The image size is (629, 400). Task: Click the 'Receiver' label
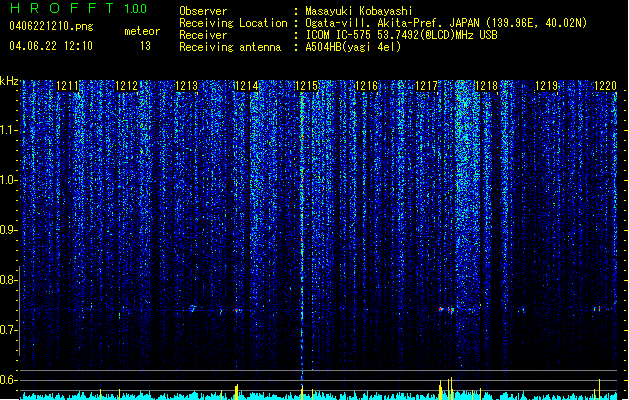click(203, 35)
